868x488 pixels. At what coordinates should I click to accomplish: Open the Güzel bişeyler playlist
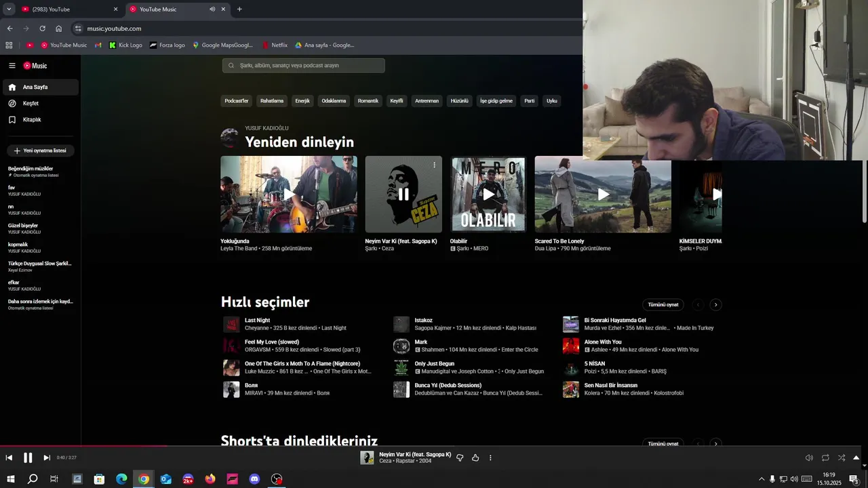(x=40, y=228)
